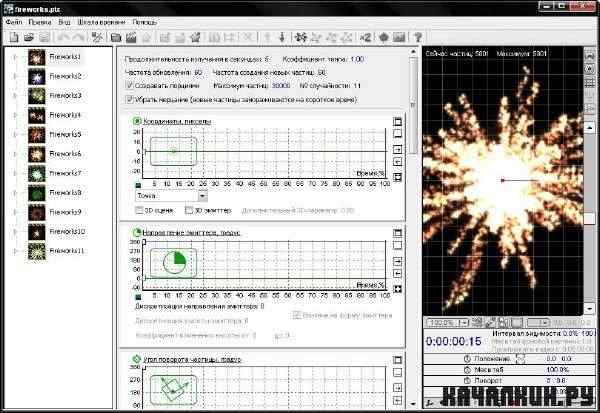
Task: Click top window icon beside coordinates graph
Action: (398, 121)
